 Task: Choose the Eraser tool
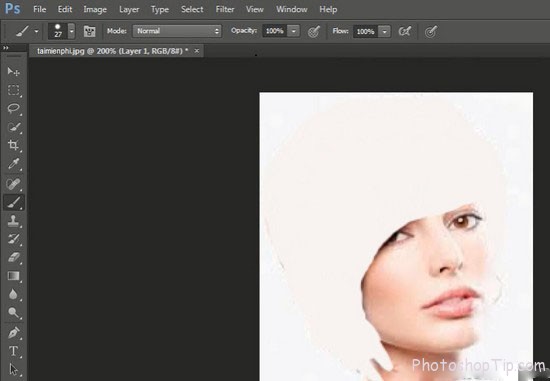[x=14, y=258]
